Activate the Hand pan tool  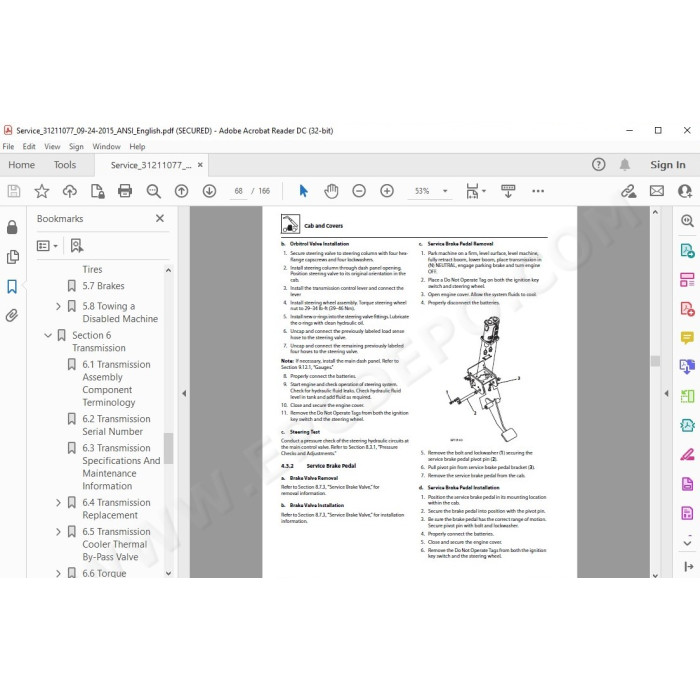331,191
